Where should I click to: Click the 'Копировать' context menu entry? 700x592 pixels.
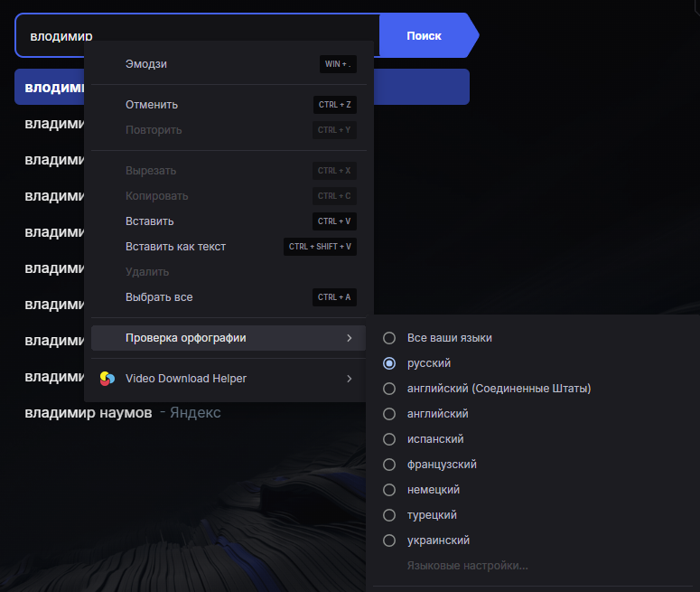click(x=229, y=196)
